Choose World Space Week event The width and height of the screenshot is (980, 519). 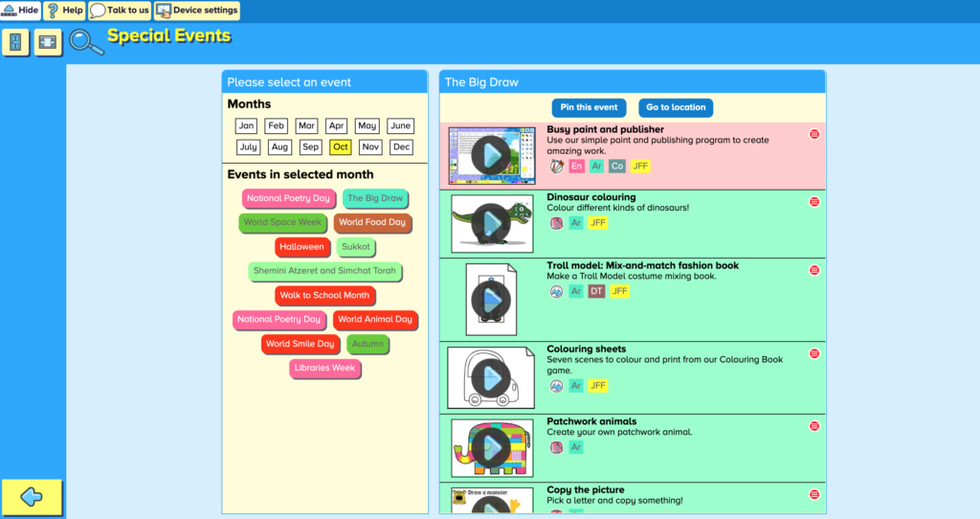pos(282,222)
